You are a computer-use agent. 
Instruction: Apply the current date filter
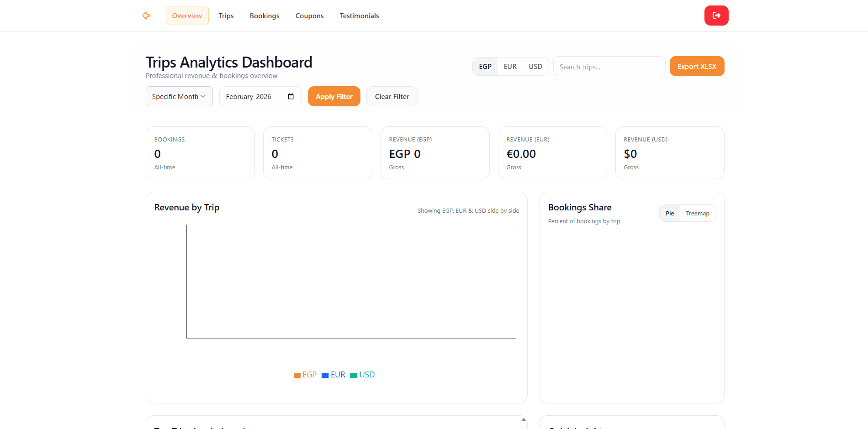click(x=334, y=96)
